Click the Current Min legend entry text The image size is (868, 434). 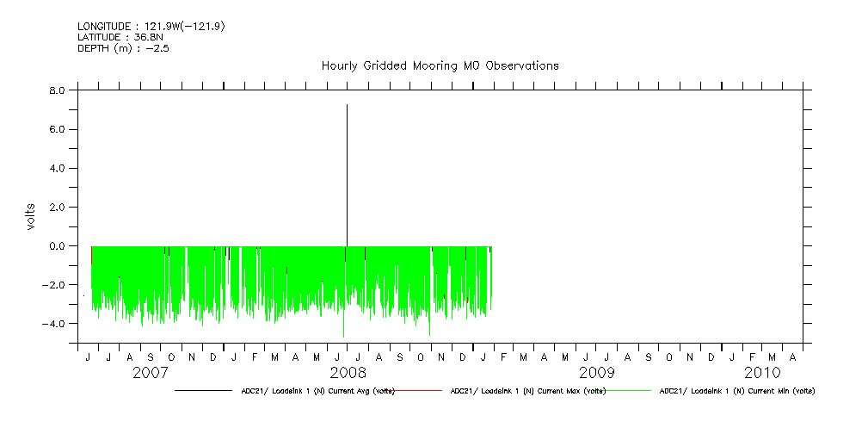(x=736, y=391)
